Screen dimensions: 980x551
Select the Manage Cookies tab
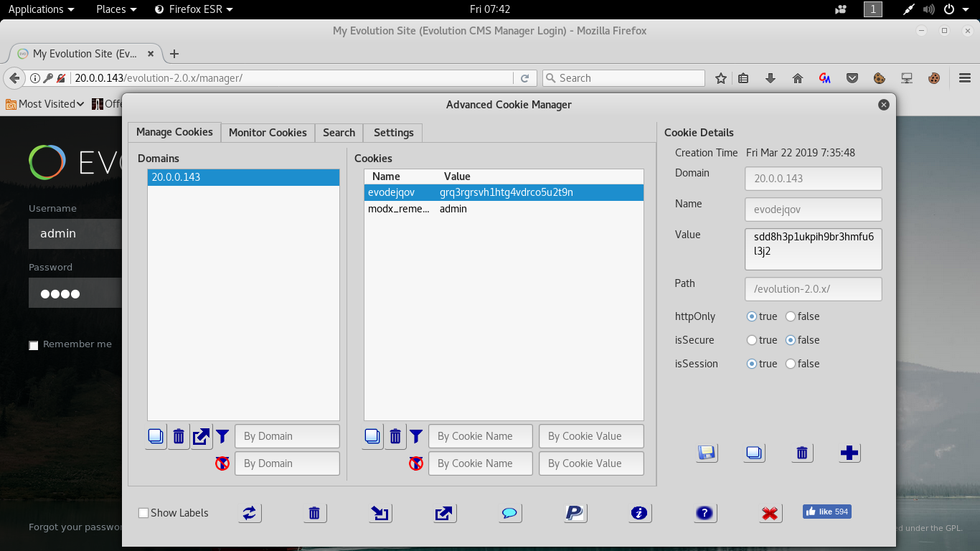click(x=174, y=132)
